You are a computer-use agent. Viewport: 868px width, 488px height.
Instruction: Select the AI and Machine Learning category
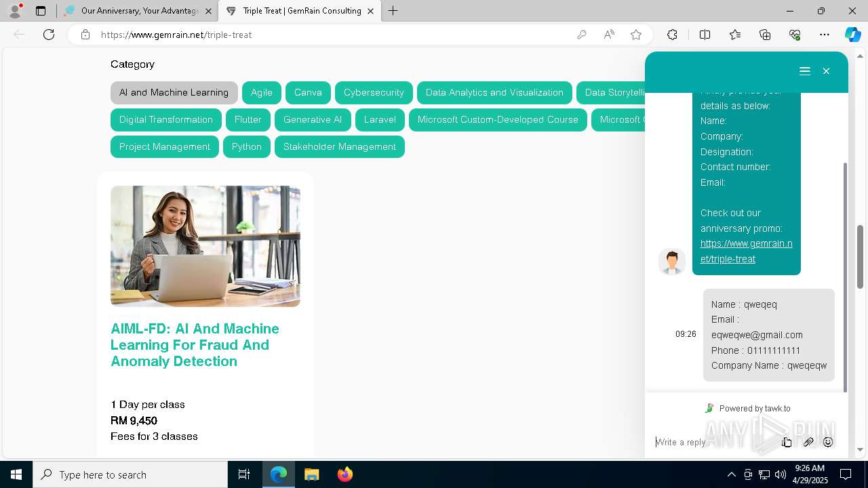pos(174,92)
